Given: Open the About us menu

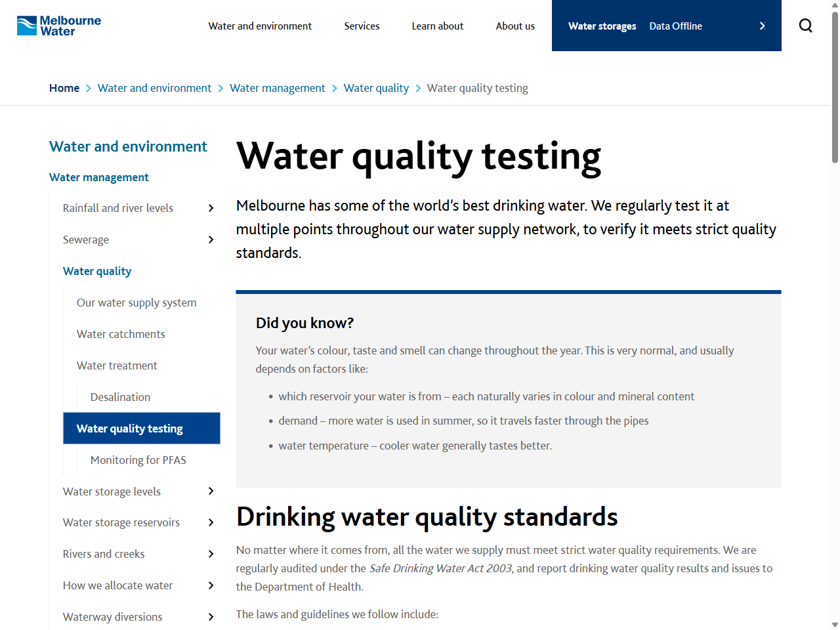Looking at the screenshot, I should pyautogui.click(x=515, y=26).
